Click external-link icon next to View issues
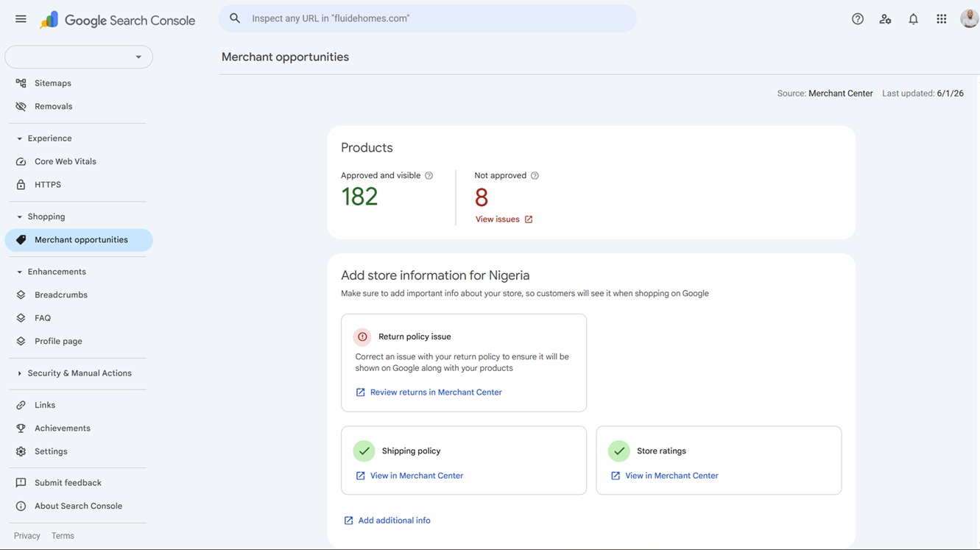 pyautogui.click(x=528, y=219)
